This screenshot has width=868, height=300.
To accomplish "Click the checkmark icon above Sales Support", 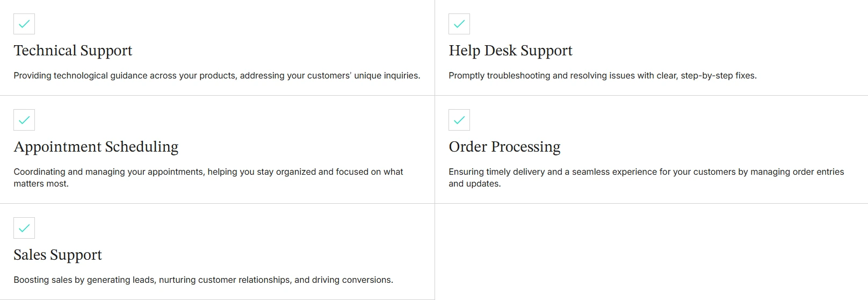I will [24, 228].
